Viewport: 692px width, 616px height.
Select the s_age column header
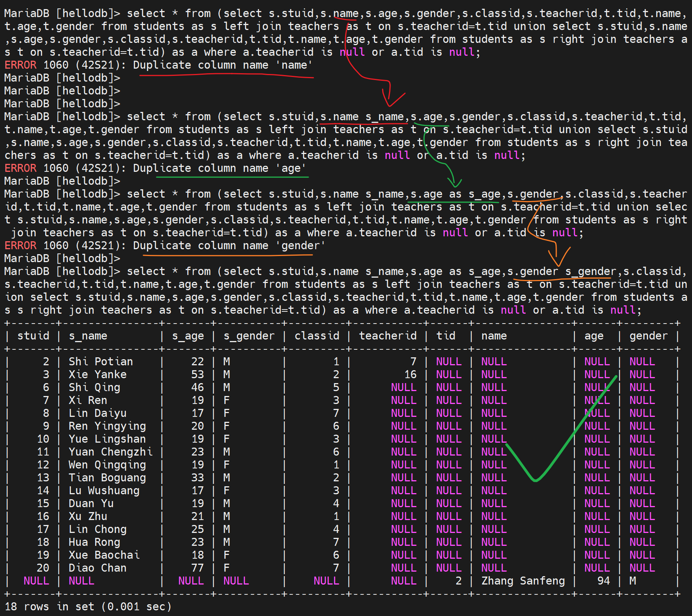click(188, 336)
